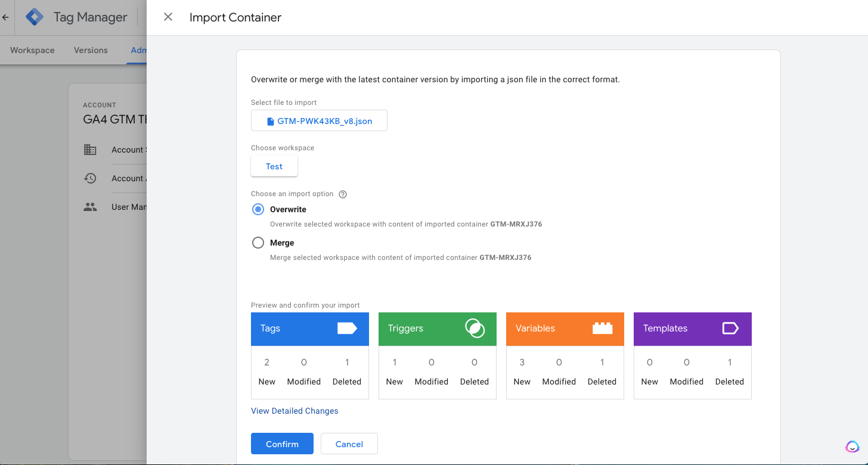868x465 pixels.
Task: Open the Admin tab
Action: click(x=138, y=50)
